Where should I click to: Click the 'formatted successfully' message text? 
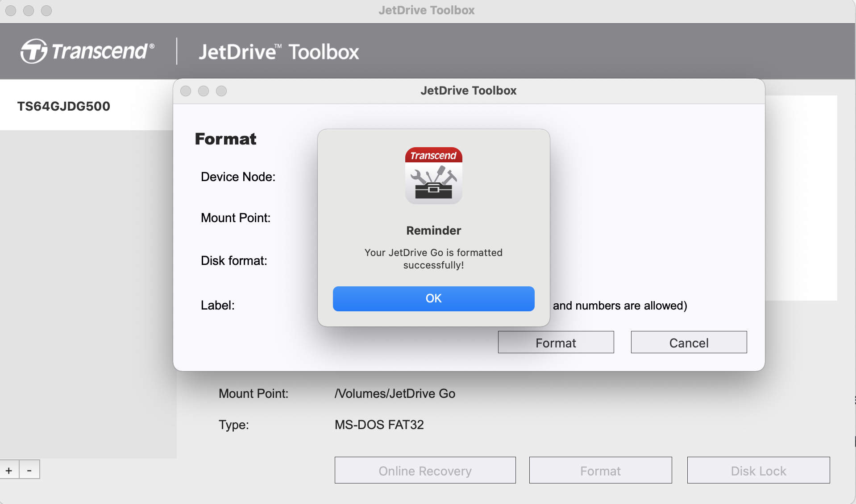433,259
